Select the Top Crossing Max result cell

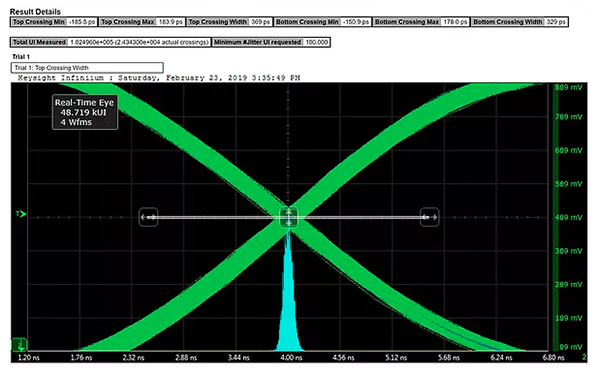point(142,22)
